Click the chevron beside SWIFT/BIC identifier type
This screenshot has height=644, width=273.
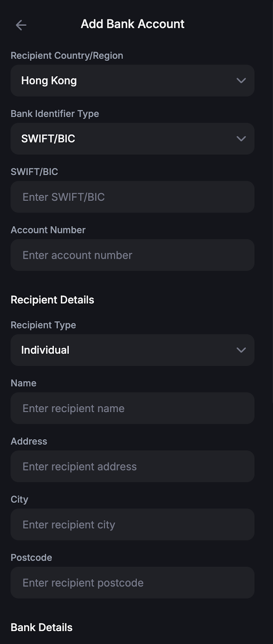point(241,138)
